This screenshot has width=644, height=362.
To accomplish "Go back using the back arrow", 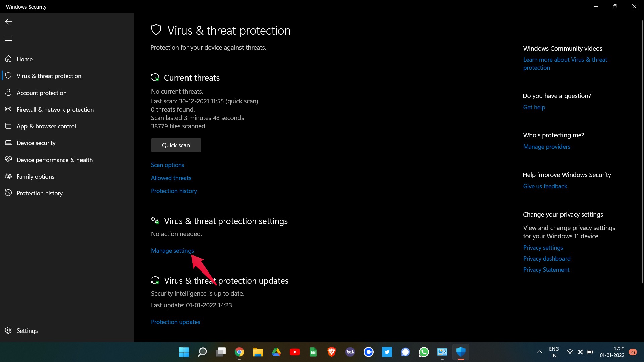I will coord(8,22).
